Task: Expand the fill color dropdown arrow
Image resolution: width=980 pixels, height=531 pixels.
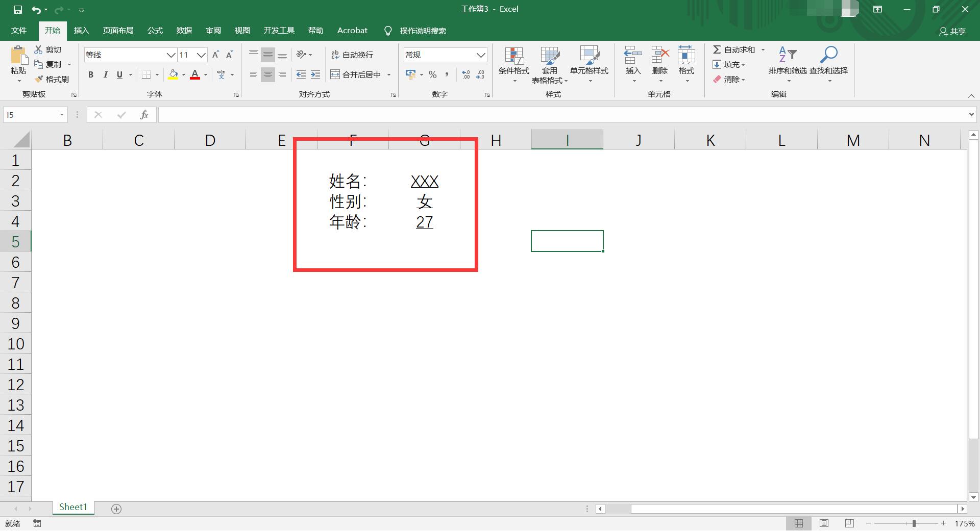Action: [184, 74]
